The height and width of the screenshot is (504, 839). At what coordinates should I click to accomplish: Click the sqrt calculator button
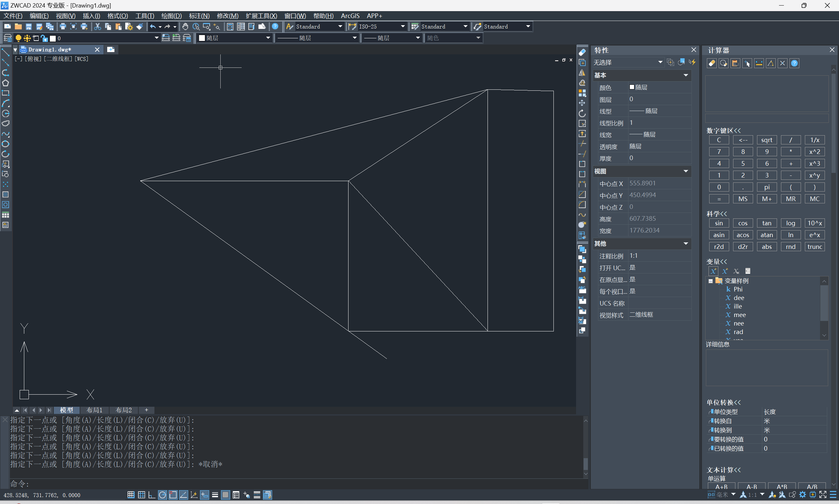coord(767,140)
